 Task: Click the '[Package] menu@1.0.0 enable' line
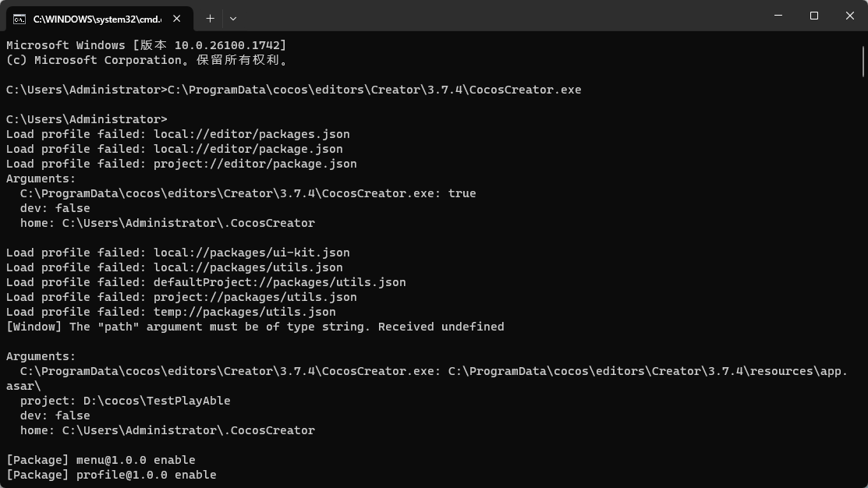tap(101, 460)
